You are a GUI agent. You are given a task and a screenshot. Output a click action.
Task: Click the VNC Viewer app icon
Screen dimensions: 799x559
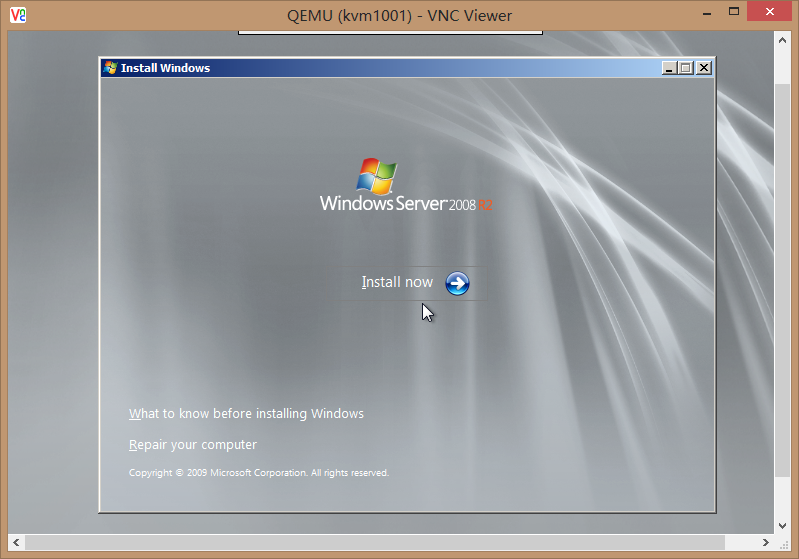pos(18,15)
